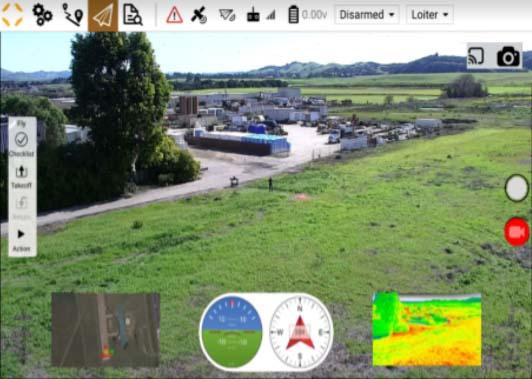Show battery voltage 0.00v details
Image resolution: width=532 pixels, height=379 pixels.
click(307, 15)
